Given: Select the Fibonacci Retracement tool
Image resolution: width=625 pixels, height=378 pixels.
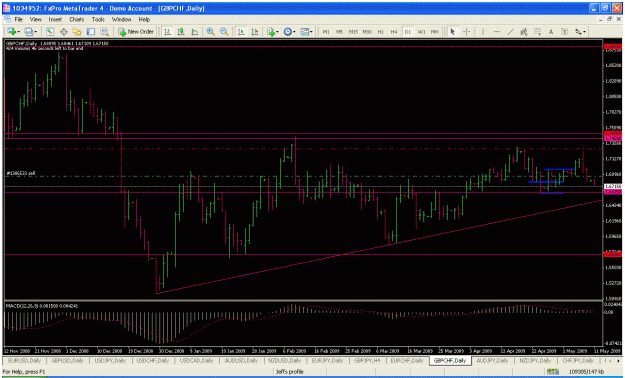Looking at the screenshot, I should coord(537,32).
